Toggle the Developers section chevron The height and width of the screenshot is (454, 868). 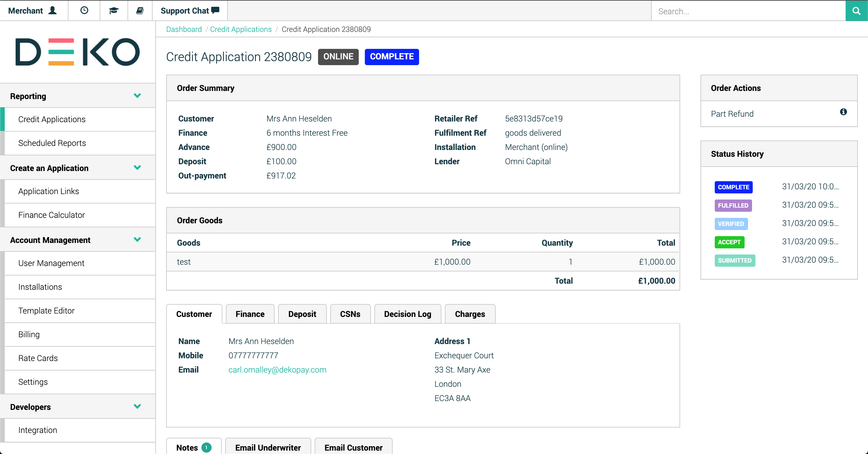coord(137,406)
